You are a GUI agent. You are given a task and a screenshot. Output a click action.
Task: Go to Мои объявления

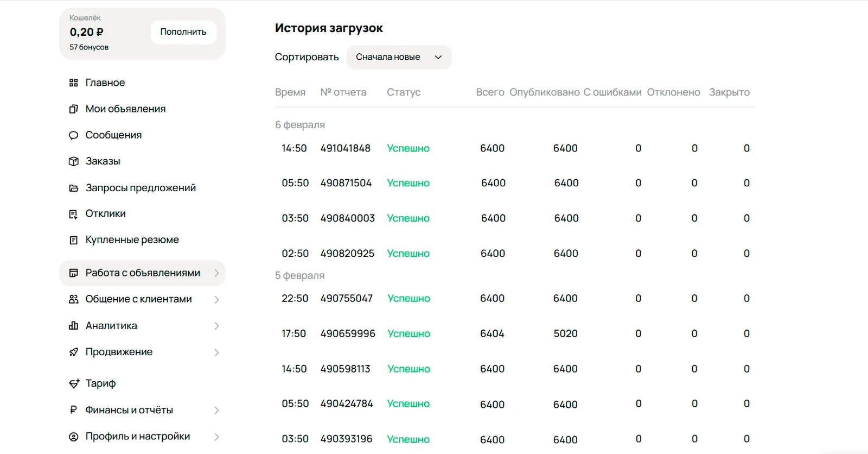[125, 109]
